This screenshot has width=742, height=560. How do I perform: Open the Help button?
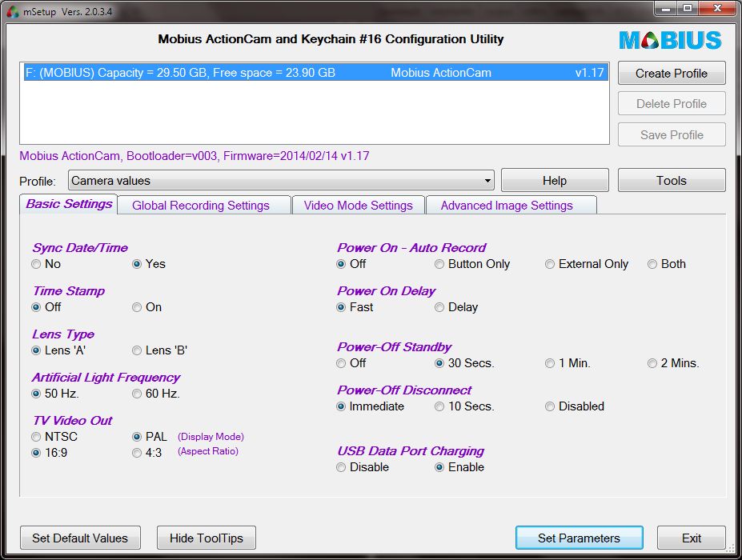pyautogui.click(x=555, y=181)
